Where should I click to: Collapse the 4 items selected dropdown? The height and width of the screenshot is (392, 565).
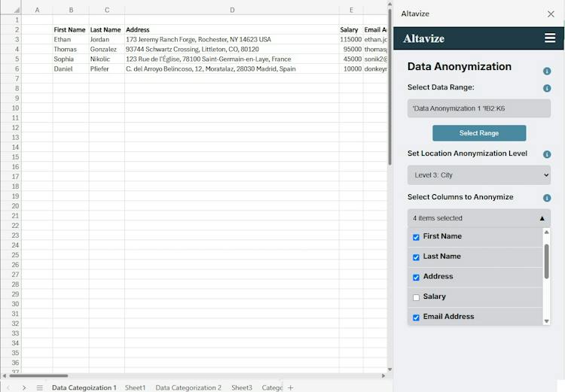478,218
